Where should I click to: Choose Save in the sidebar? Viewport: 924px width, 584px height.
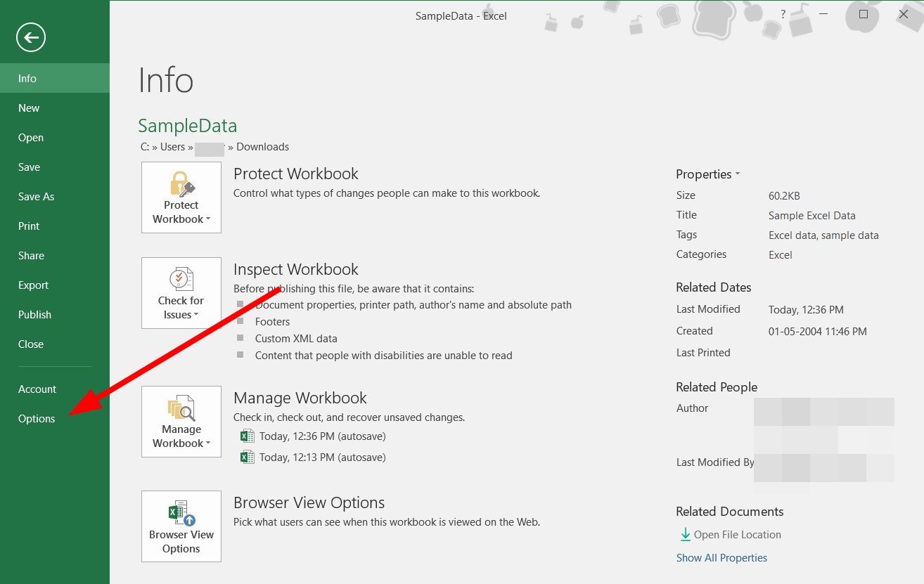point(55,167)
